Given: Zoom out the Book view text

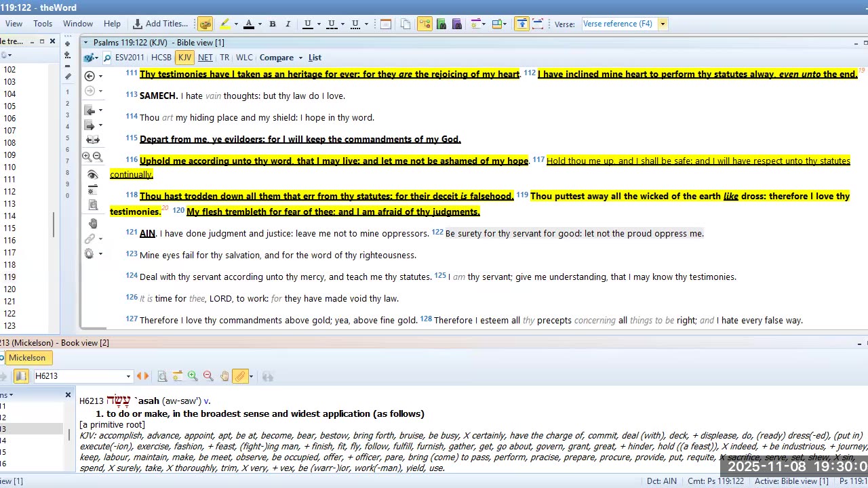Looking at the screenshot, I should pos(208,376).
